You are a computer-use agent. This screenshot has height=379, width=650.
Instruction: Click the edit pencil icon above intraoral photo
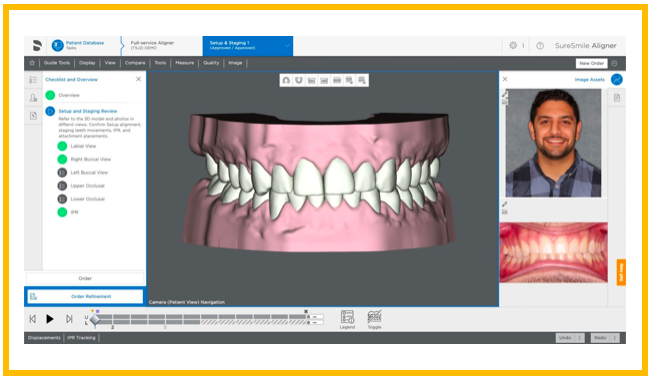pyautogui.click(x=504, y=204)
